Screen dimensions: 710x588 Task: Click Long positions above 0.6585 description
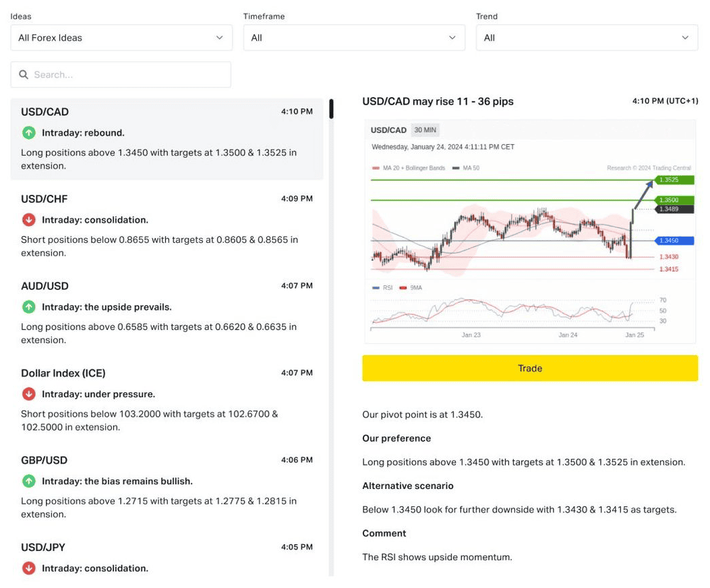coord(158,333)
